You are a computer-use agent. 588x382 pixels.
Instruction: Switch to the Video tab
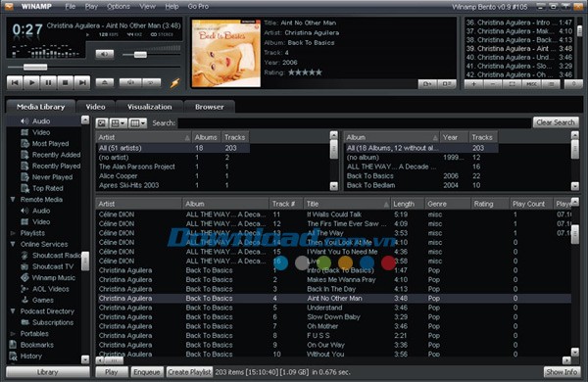point(95,107)
